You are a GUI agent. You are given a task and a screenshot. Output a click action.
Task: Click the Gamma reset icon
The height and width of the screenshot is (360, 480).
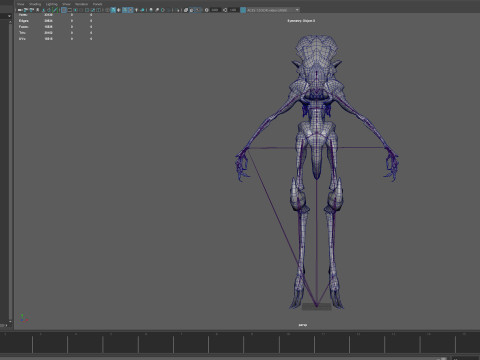pos(225,10)
